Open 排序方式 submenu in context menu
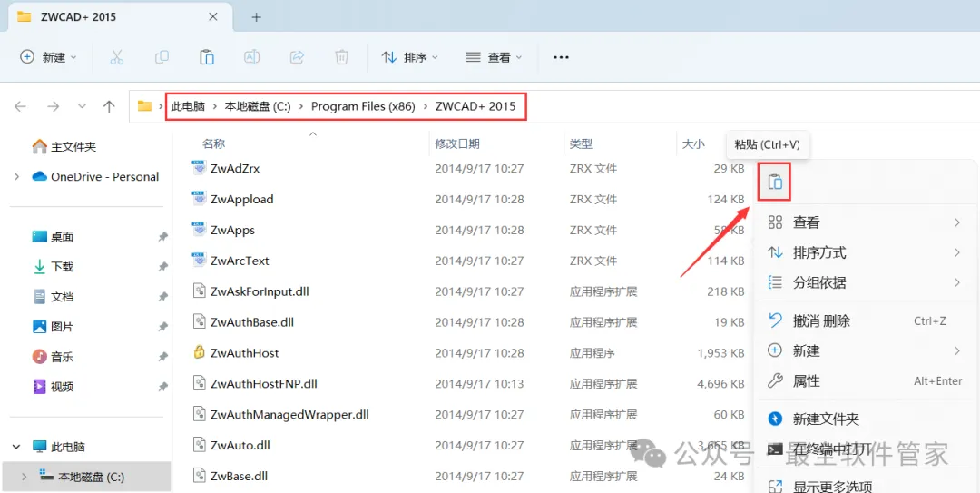Image resolution: width=980 pixels, height=493 pixels. click(865, 252)
